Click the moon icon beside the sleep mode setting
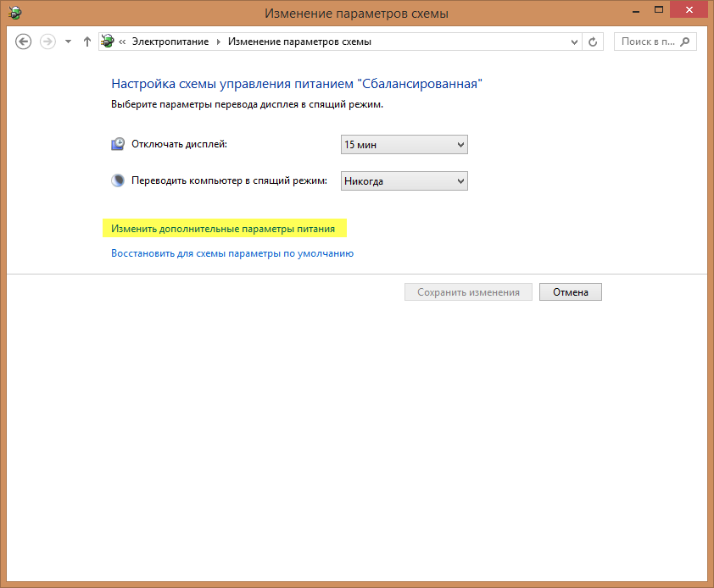 119,180
